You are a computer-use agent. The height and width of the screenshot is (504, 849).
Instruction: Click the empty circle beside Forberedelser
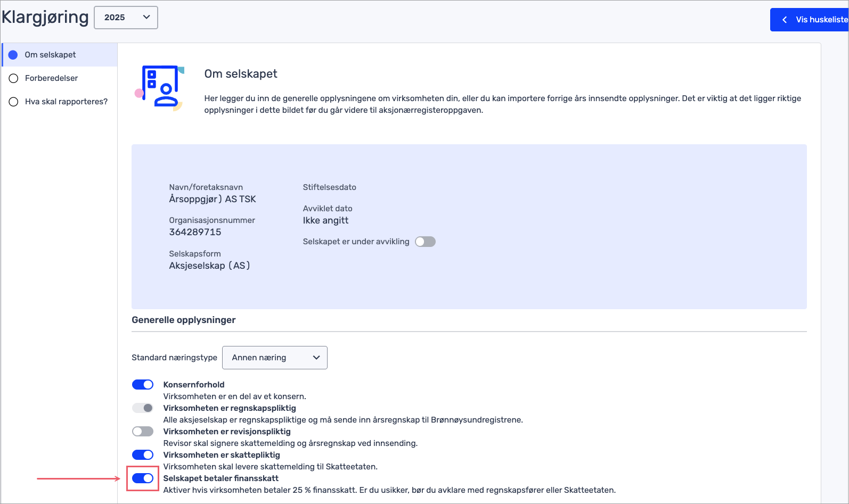[x=14, y=78]
